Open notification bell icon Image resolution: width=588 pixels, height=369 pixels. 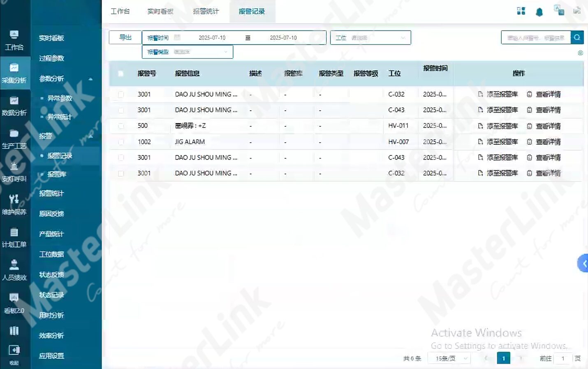pos(539,12)
